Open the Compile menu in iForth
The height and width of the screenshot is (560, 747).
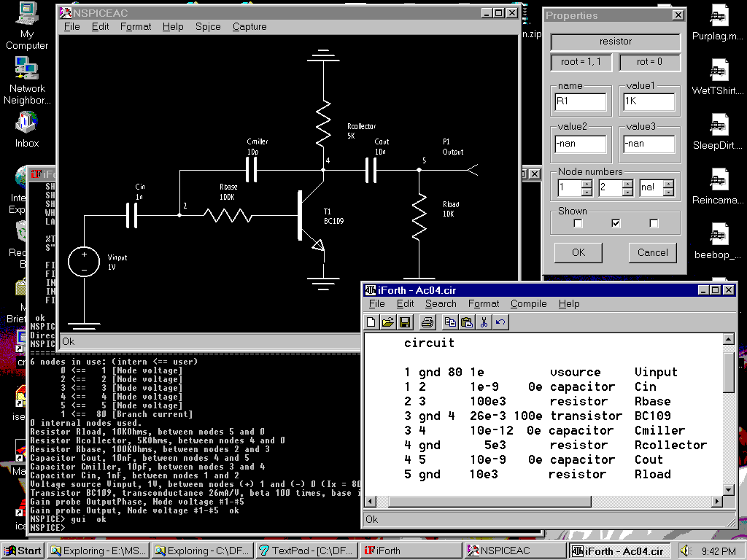528,304
